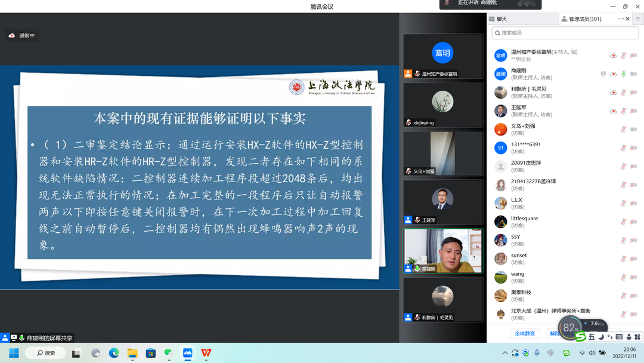Toggle microphone for 商建刚 in member list
The height and width of the screenshot is (363, 644).
point(623,74)
